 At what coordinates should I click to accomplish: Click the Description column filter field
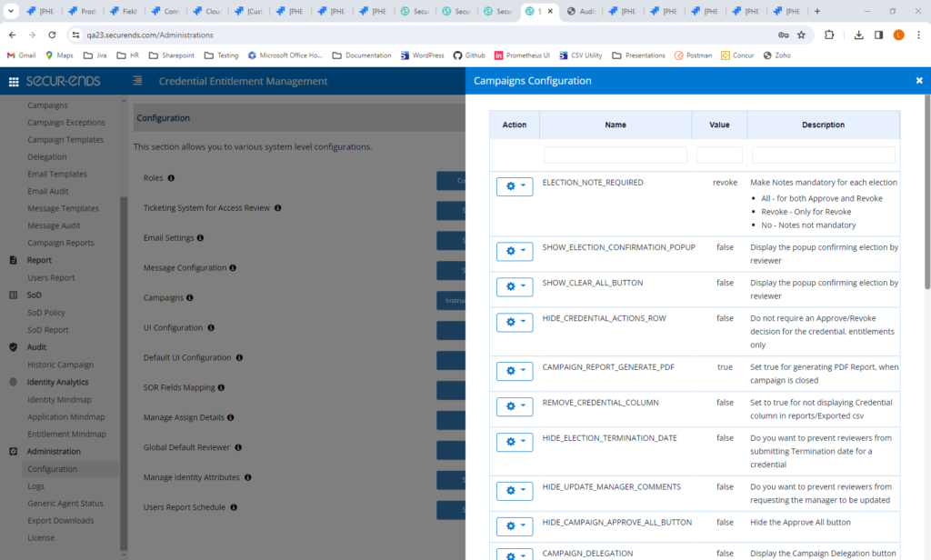click(823, 155)
